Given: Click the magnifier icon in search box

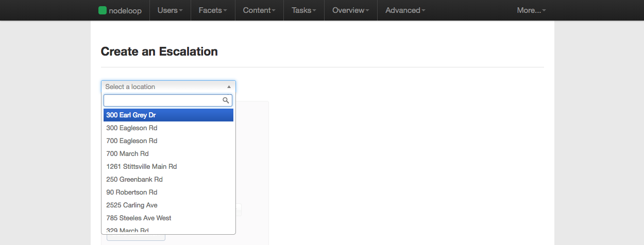Looking at the screenshot, I should pos(226,100).
